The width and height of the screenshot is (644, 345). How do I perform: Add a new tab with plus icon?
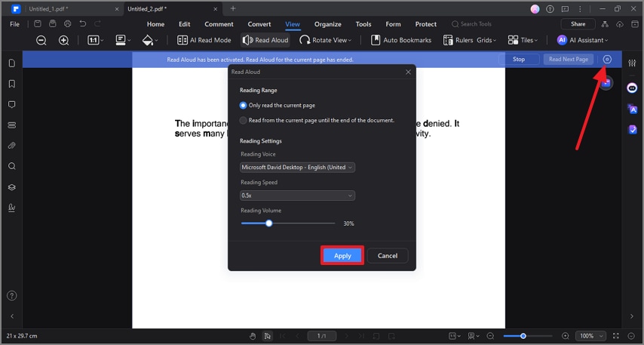[233, 8]
